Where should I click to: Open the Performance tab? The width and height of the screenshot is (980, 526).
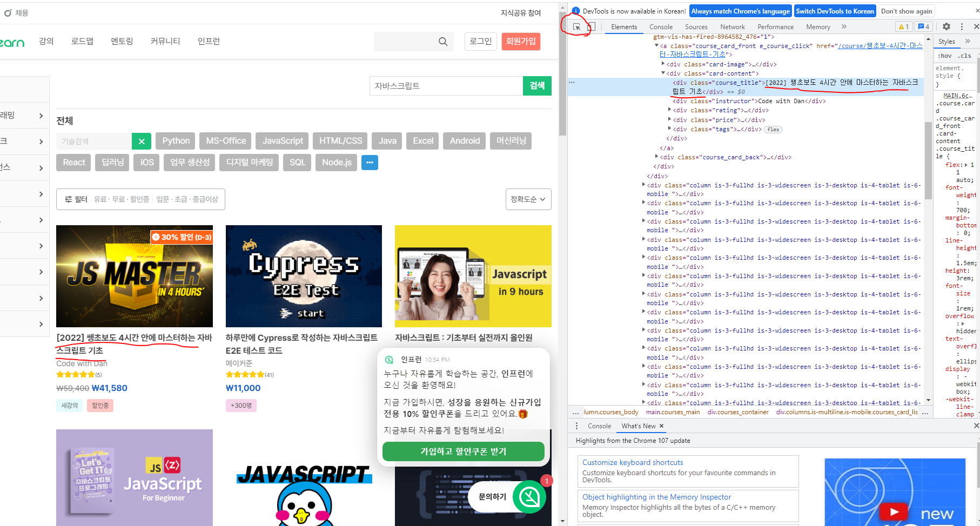point(776,27)
